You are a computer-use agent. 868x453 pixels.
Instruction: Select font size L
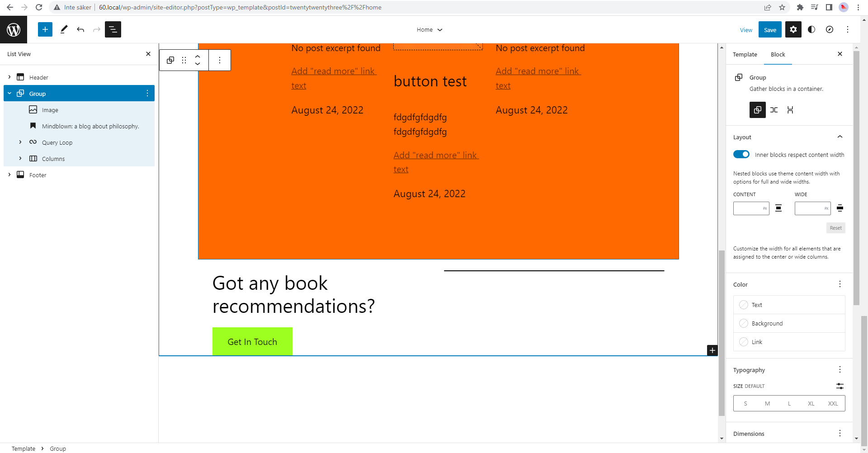pos(789,403)
